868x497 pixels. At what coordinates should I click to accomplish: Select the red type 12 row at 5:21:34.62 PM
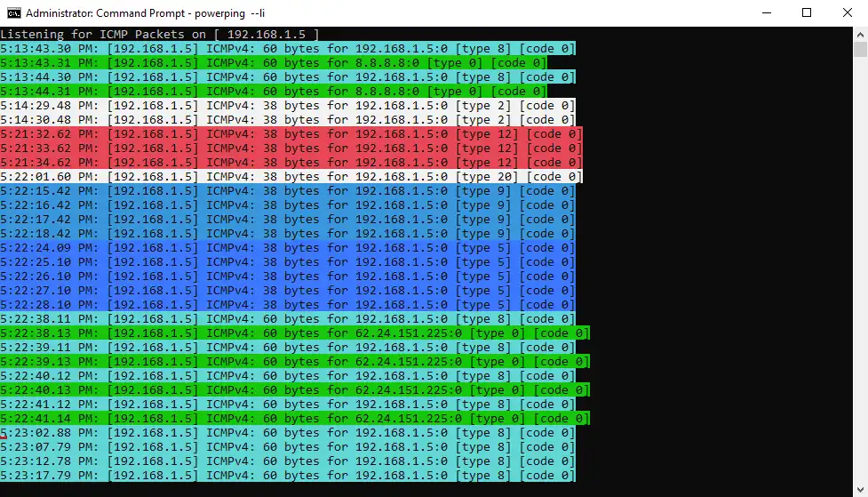(x=291, y=163)
